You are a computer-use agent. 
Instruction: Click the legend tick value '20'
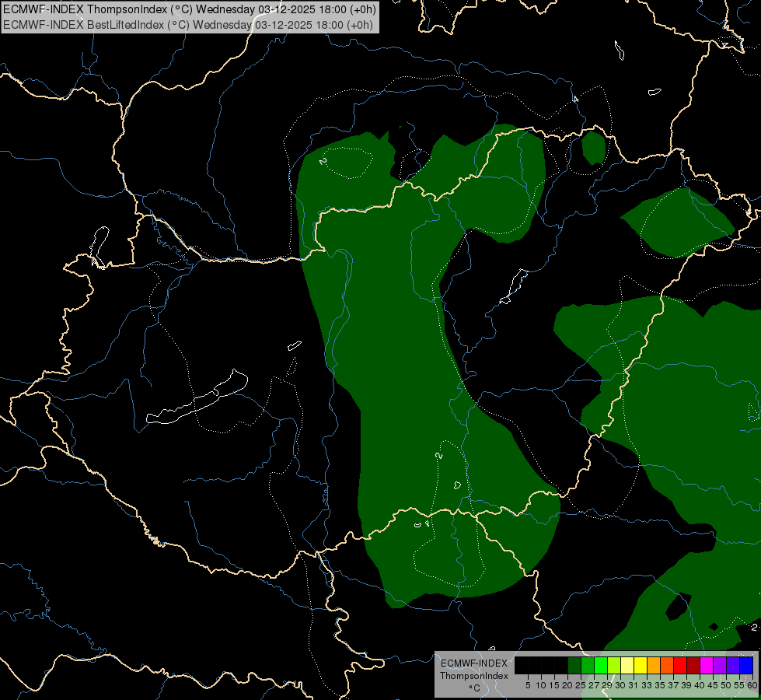point(567,685)
